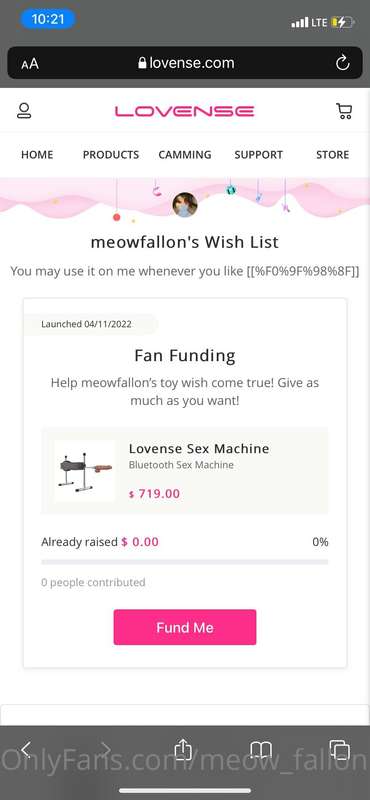Go to the CAMMING section
Screen dimensions: 370x800
click(185, 155)
